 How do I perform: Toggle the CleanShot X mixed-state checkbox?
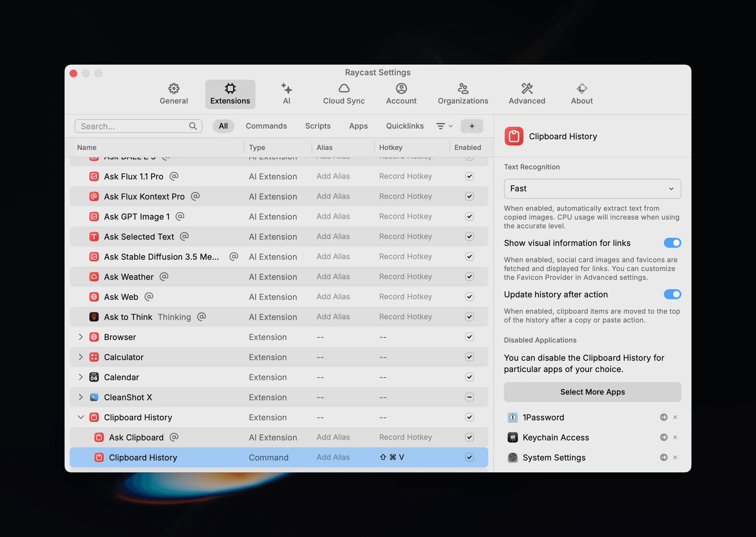tap(469, 397)
